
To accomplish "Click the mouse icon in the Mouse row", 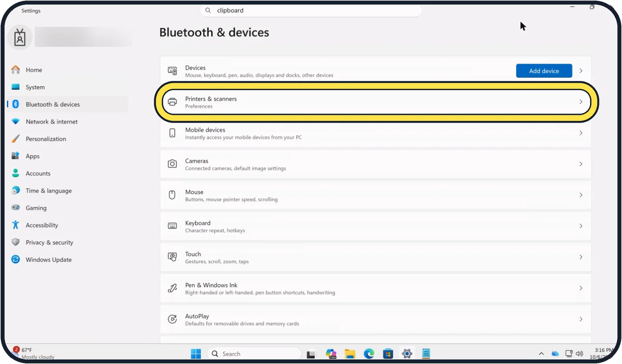I will pos(172,195).
